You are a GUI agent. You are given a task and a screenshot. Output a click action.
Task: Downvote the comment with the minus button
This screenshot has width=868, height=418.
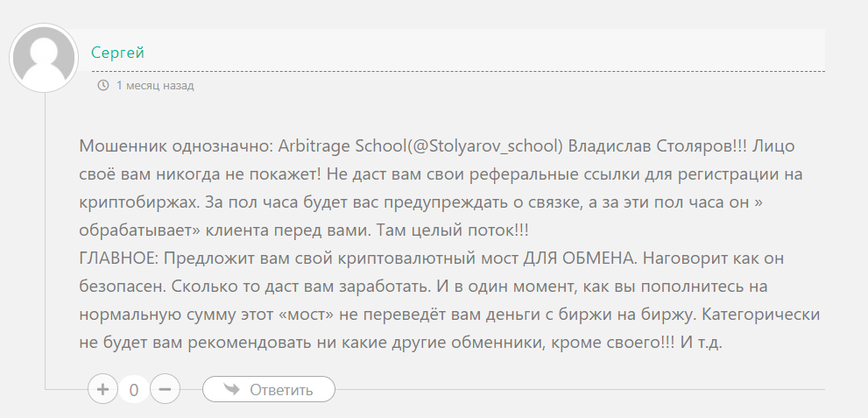pyautogui.click(x=165, y=390)
